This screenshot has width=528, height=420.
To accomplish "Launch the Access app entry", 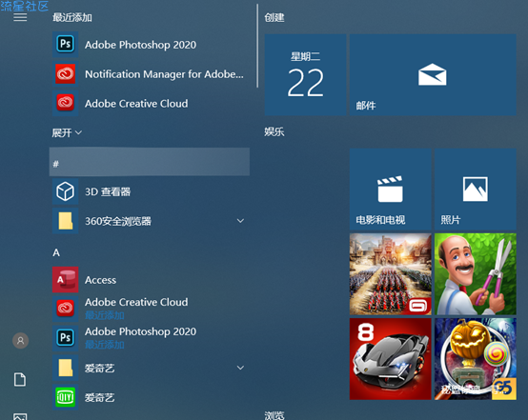I will coord(100,280).
